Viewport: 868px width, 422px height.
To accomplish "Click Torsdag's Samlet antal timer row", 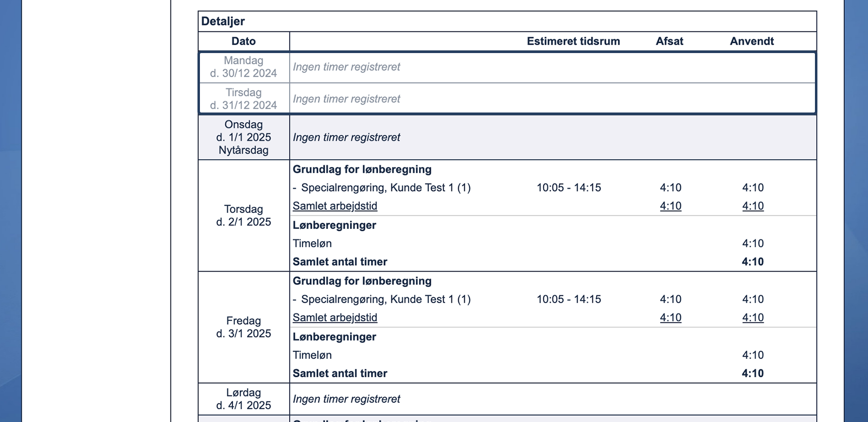I will click(x=340, y=262).
